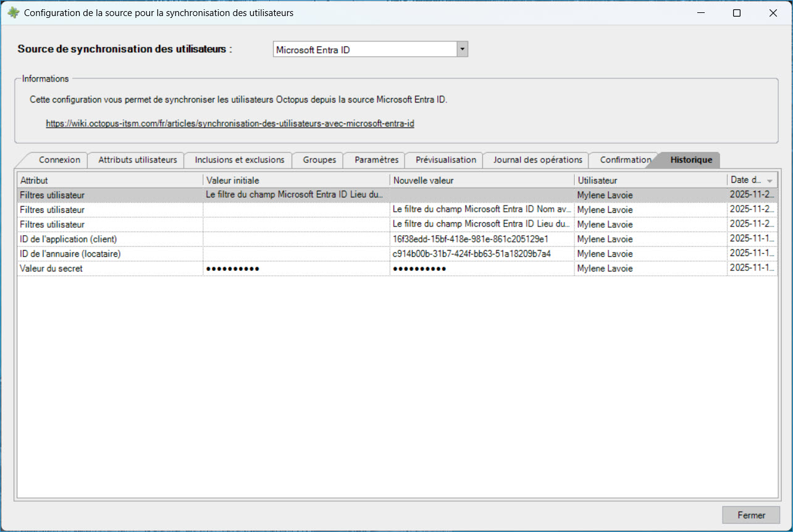The height and width of the screenshot is (532, 793).
Task: Switch to the Confirmation tab
Action: pyautogui.click(x=624, y=160)
